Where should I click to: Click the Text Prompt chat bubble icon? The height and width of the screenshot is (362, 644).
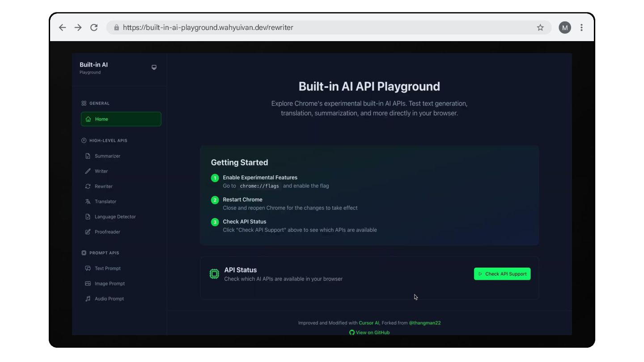click(88, 269)
